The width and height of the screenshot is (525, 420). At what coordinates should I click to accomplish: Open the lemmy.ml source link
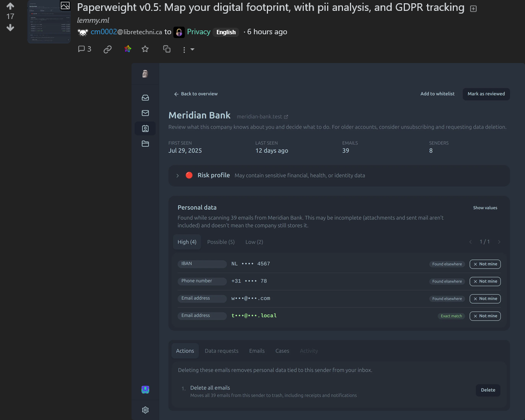pos(93,20)
